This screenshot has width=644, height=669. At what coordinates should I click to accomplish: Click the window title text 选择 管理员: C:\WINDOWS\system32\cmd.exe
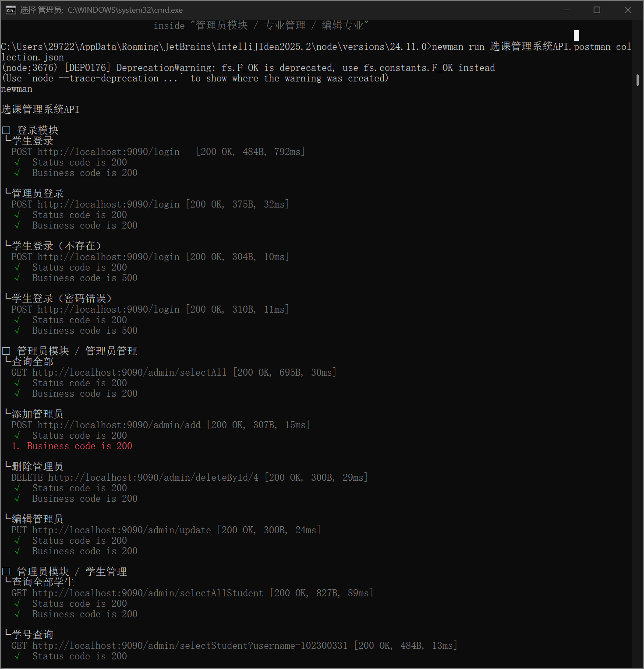click(x=101, y=10)
